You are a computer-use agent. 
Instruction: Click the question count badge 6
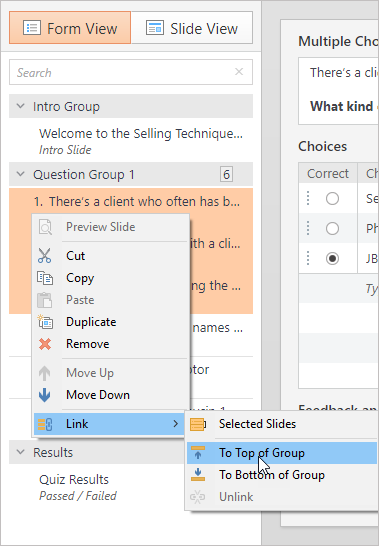226,174
